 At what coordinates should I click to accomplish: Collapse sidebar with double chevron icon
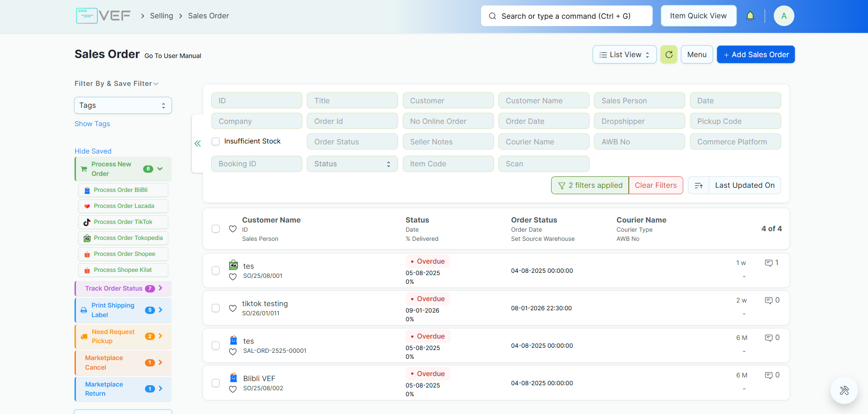pos(198,143)
